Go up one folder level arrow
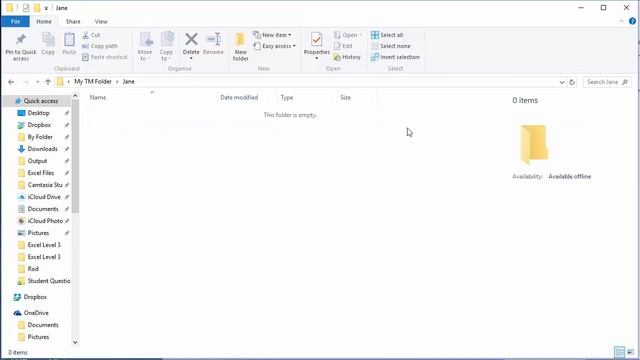 pos(48,82)
